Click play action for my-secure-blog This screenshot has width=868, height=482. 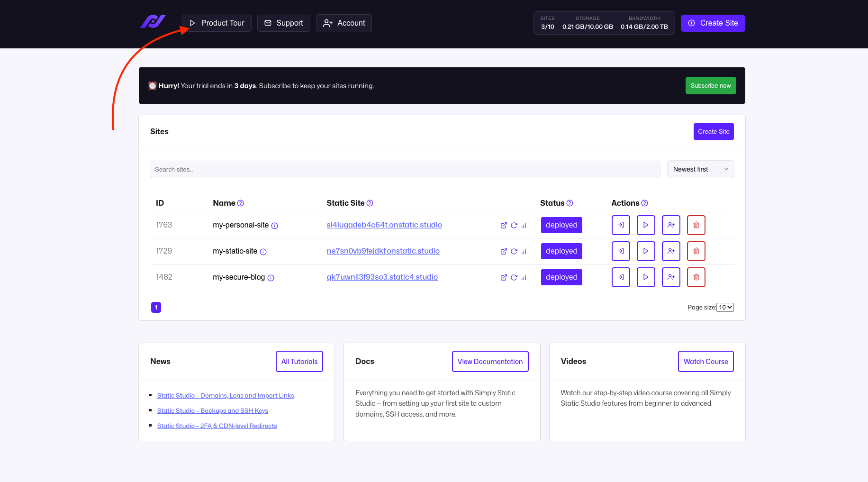[646, 277]
